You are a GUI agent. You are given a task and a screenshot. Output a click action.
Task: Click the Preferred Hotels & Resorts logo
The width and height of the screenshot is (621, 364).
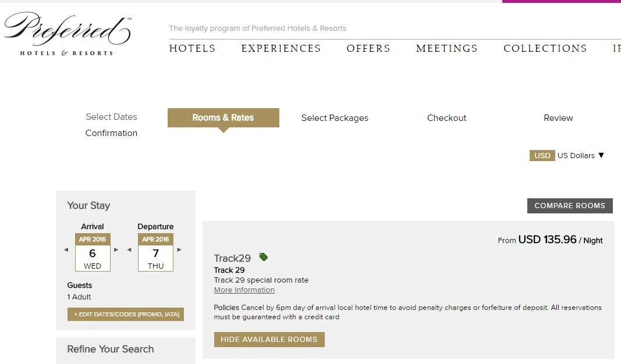(x=68, y=34)
